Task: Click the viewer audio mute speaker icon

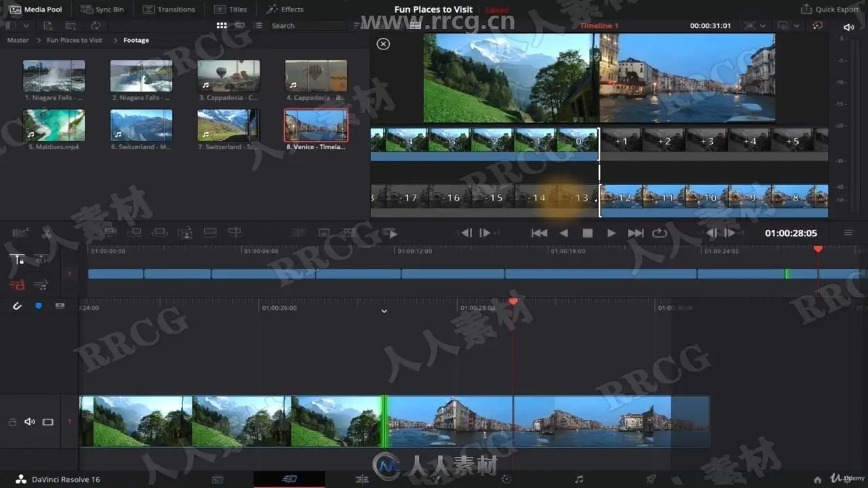Action: tap(848, 27)
